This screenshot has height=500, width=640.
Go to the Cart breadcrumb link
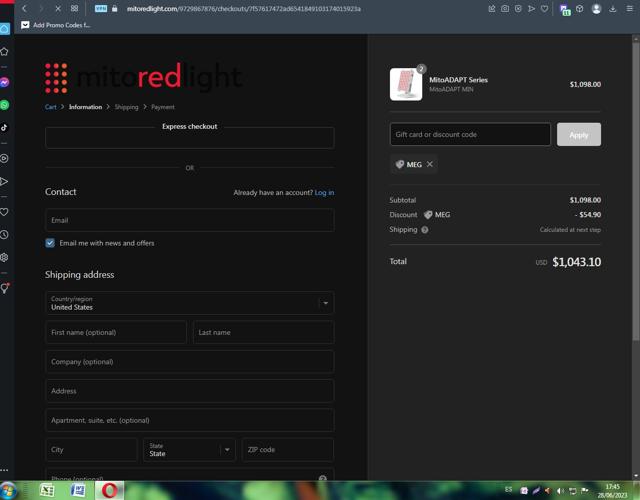[x=51, y=107]
